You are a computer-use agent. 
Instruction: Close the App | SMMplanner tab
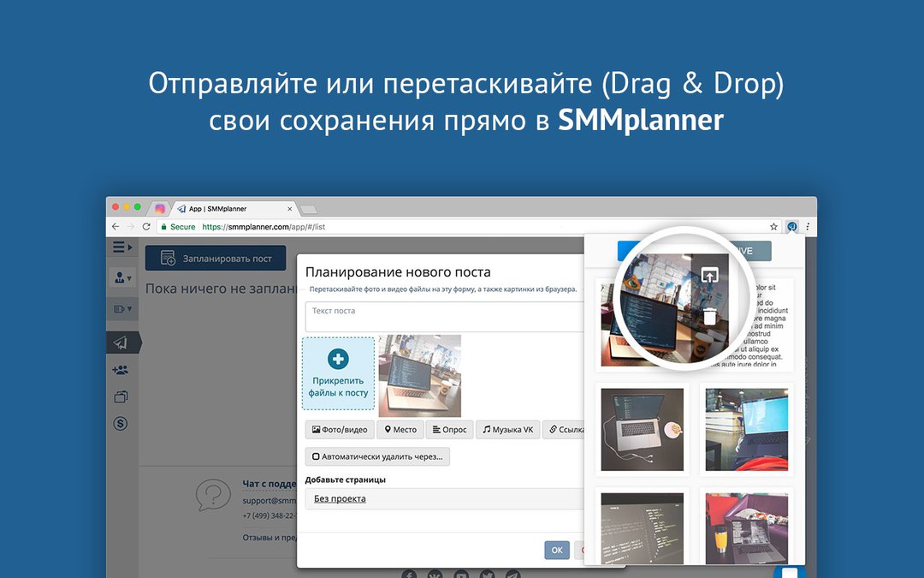click(289, 209)
